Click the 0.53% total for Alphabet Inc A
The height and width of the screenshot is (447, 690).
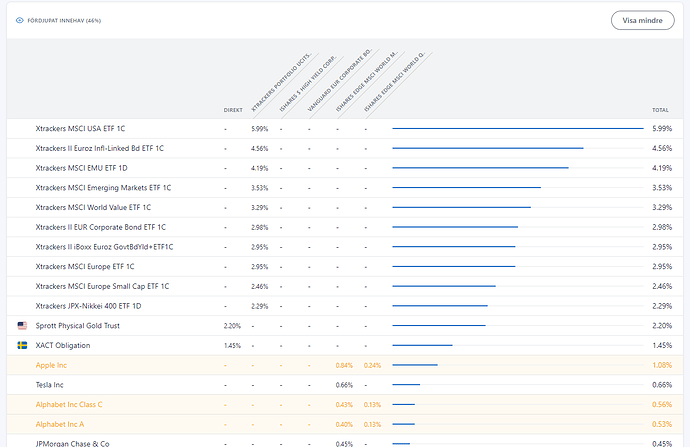coord(662,424)
